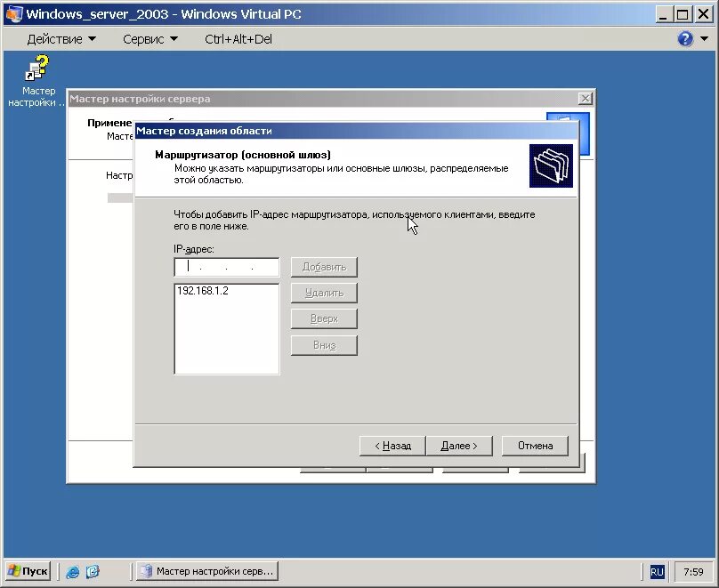Click the RU language indicator in tray
Image resolution: width=719 pixels, height=588 pixels.
657,572
